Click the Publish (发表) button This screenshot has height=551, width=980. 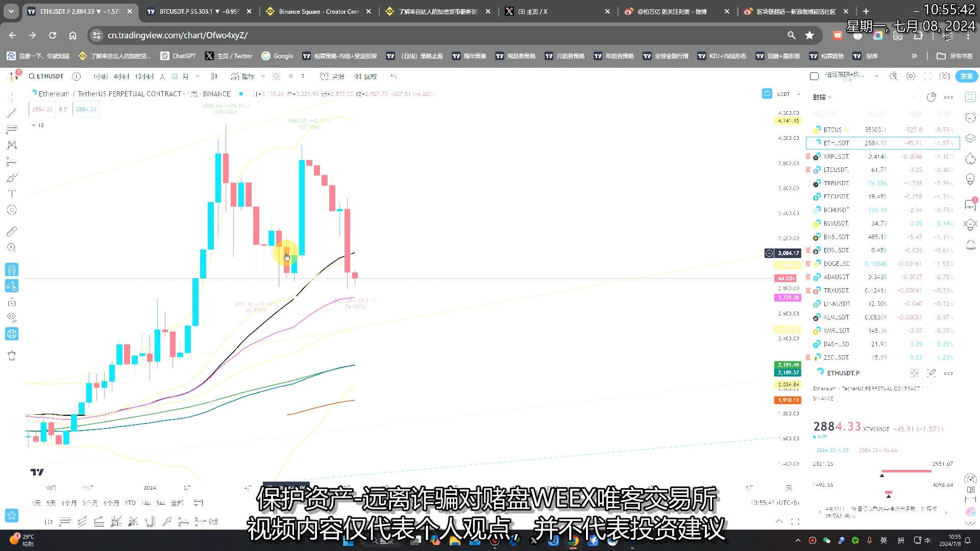966,77
